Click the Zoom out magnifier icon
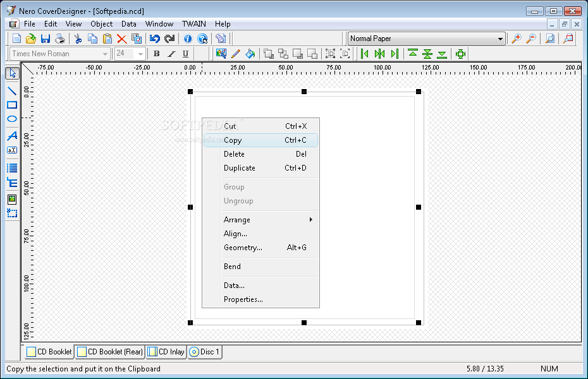 pyautogui.click(x=531, y=39)
